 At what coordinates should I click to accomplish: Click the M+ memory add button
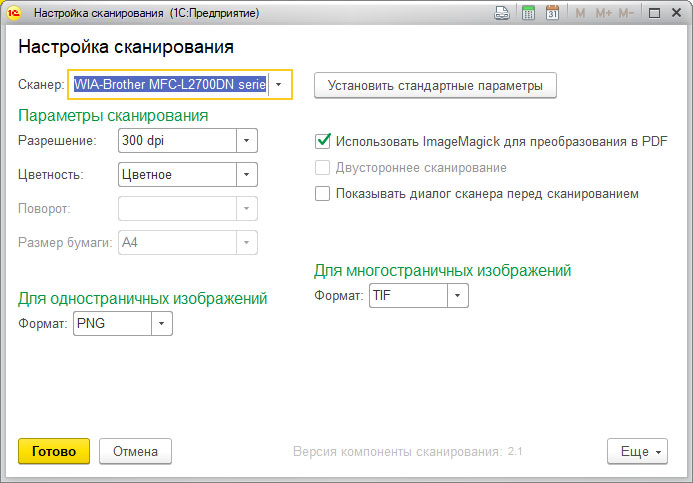coord(603,14)
